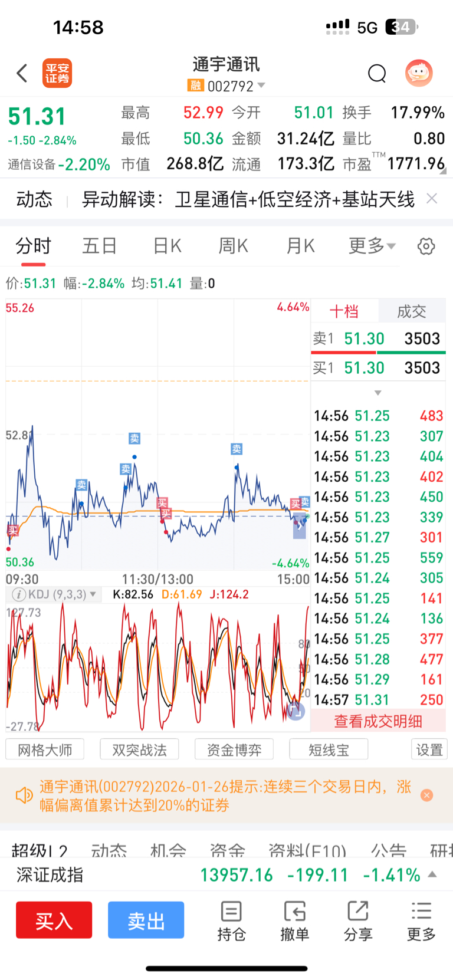Tap 双突战法 button
The image size is (453, 980).
[139, 749]
